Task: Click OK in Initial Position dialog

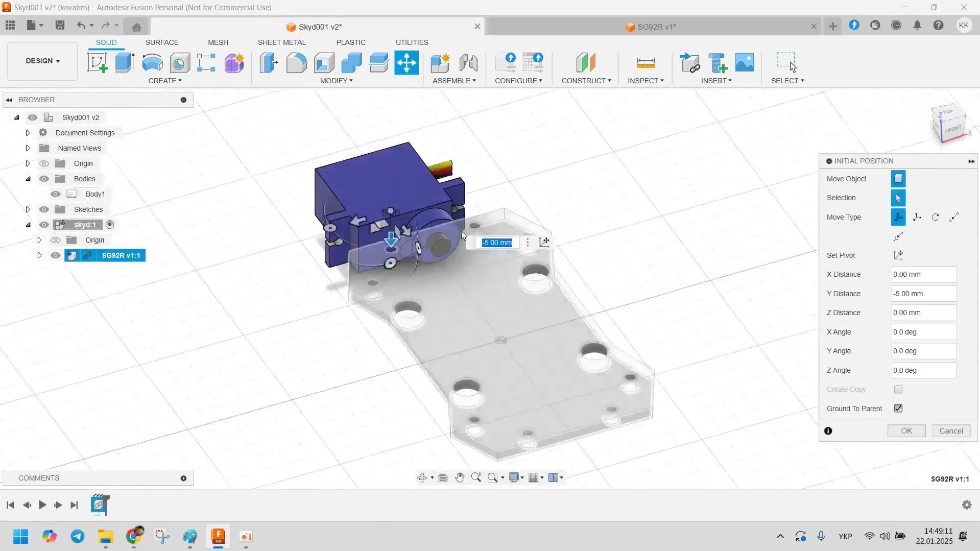Action: (x=906, y=431)
